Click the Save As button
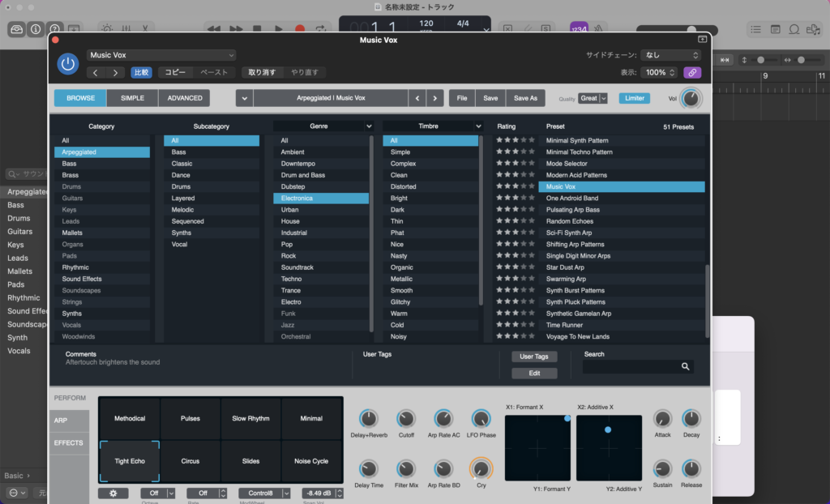This screenshot has width=830, height=504. tap(525, 98)
